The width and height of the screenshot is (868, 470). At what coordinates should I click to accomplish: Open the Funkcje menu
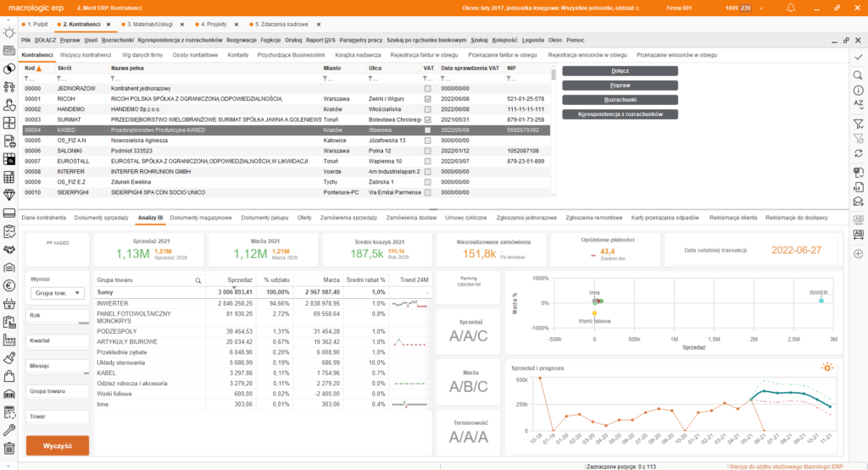coord(271,40)
